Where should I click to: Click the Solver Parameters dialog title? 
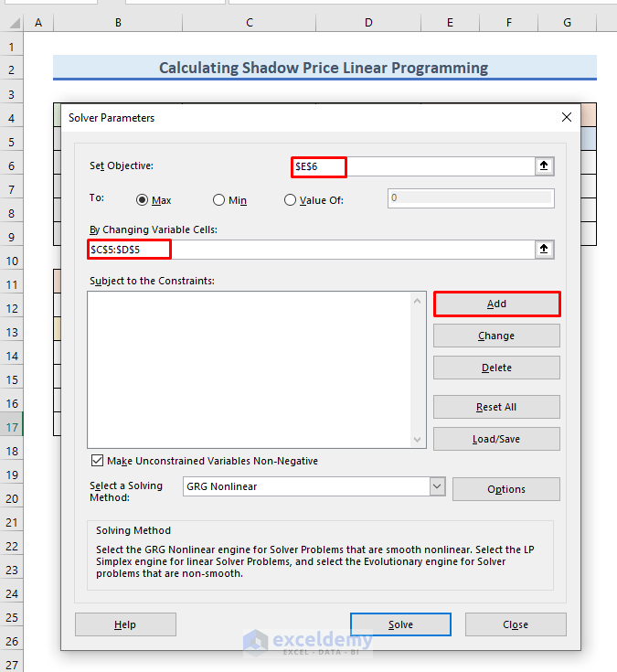112,118
